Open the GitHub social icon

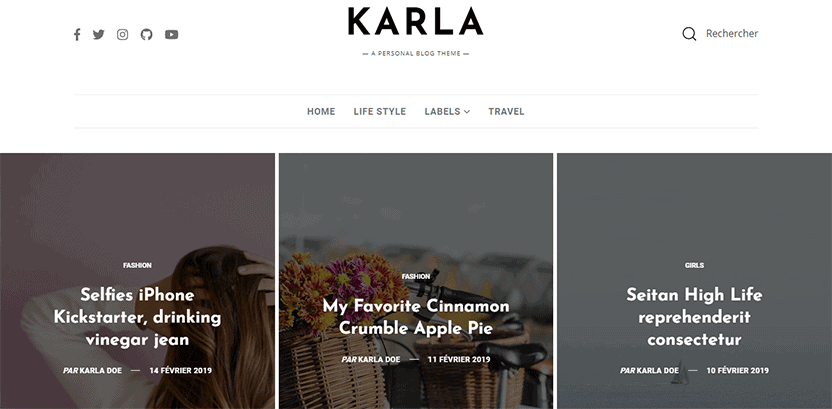tap(146, 34)
